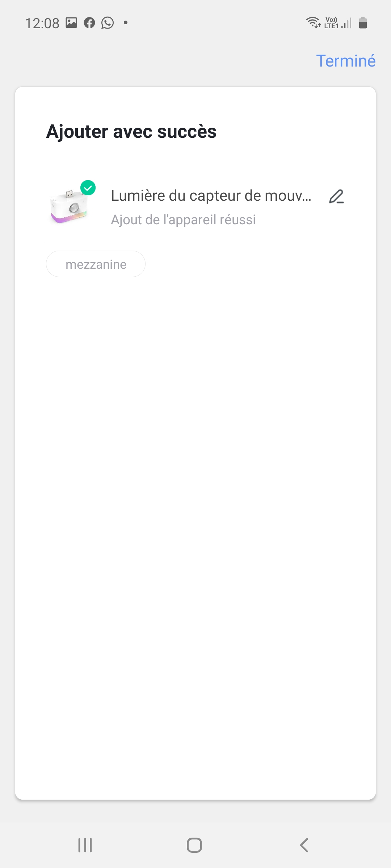Tap Ajout de l'appareil réussi status text
The height and width of the screenshot is (868, 391).
click(x=183, y=220)
